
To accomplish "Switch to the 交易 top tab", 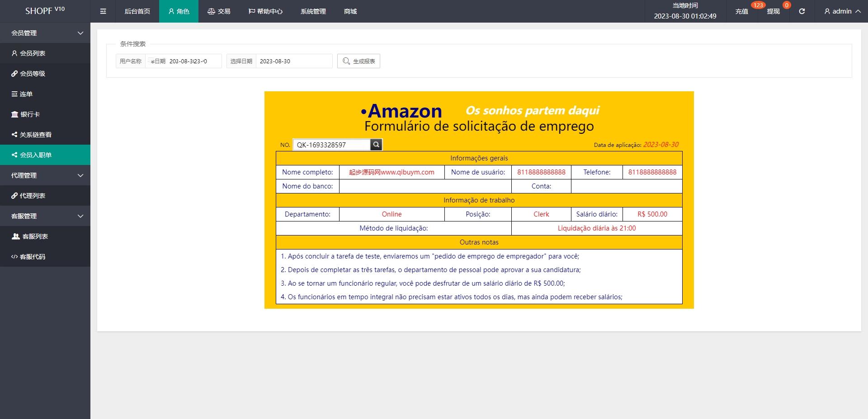I will tap(219, 11).
